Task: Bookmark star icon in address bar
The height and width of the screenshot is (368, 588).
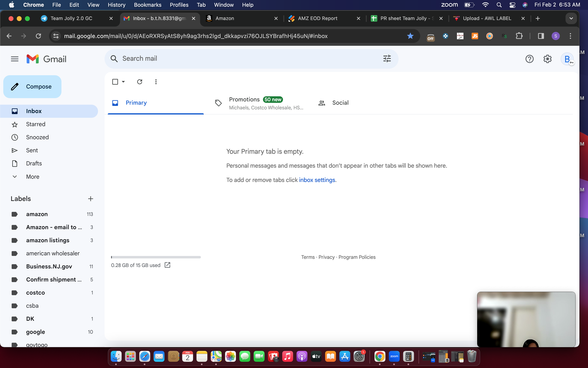Action: coord(410,36)
